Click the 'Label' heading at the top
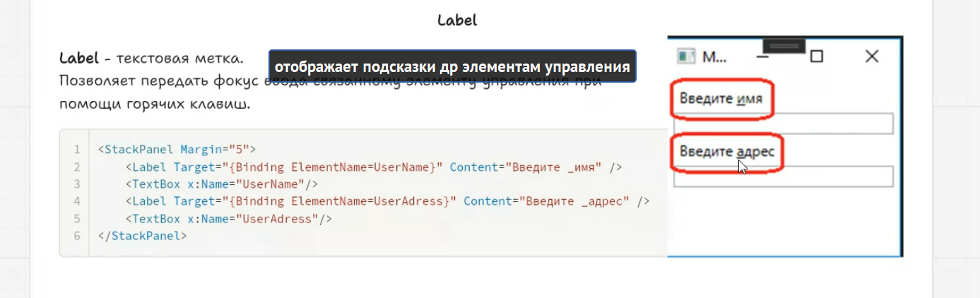Image resolution: width=980 pixels, height=298 pixels. 457,20
